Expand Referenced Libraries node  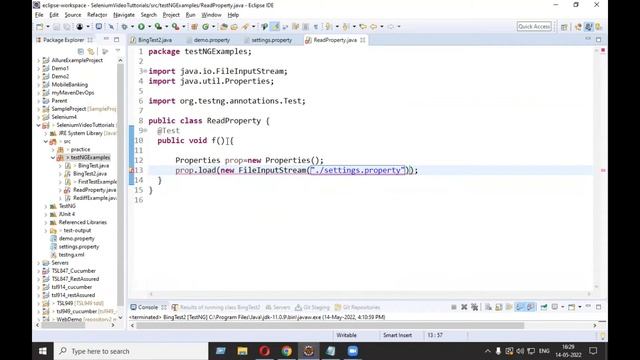pos(46,222)
